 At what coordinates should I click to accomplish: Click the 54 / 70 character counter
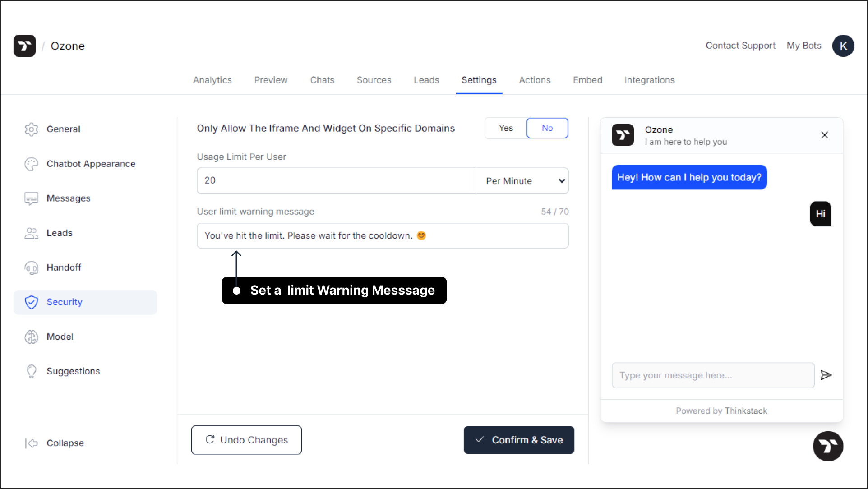coord(555,212)
